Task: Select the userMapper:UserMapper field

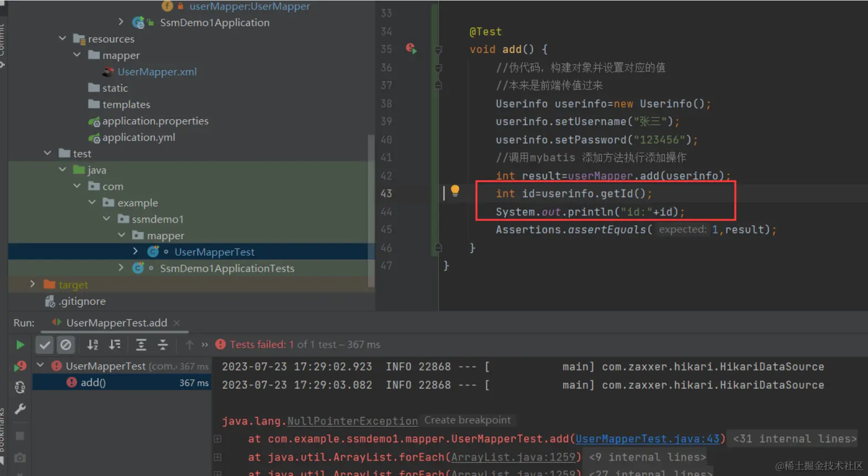Action: click(x=249, y=7)
